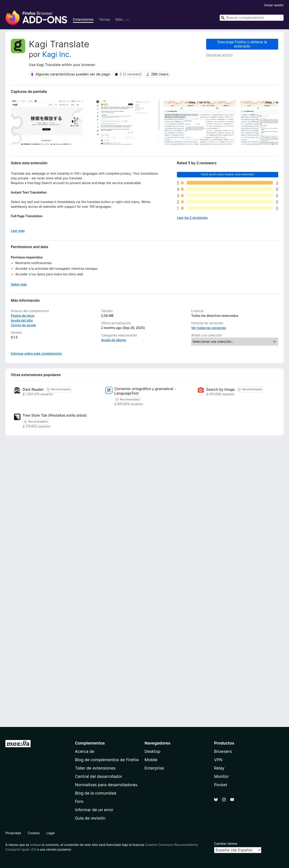The image size is (289, 868).
Task: Click the Mozilla logo in the footer
Action: point(18,744)
